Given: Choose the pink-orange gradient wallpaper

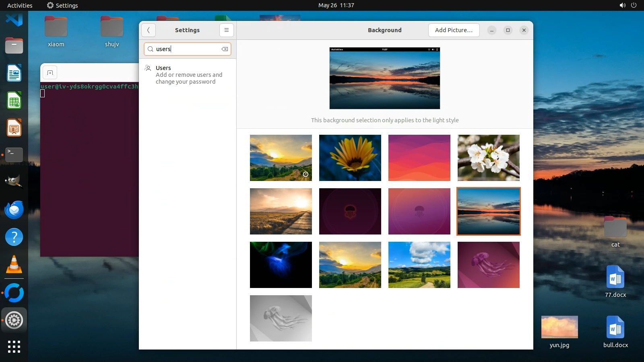Looking at the screenshot, I should tap(419, 158).
